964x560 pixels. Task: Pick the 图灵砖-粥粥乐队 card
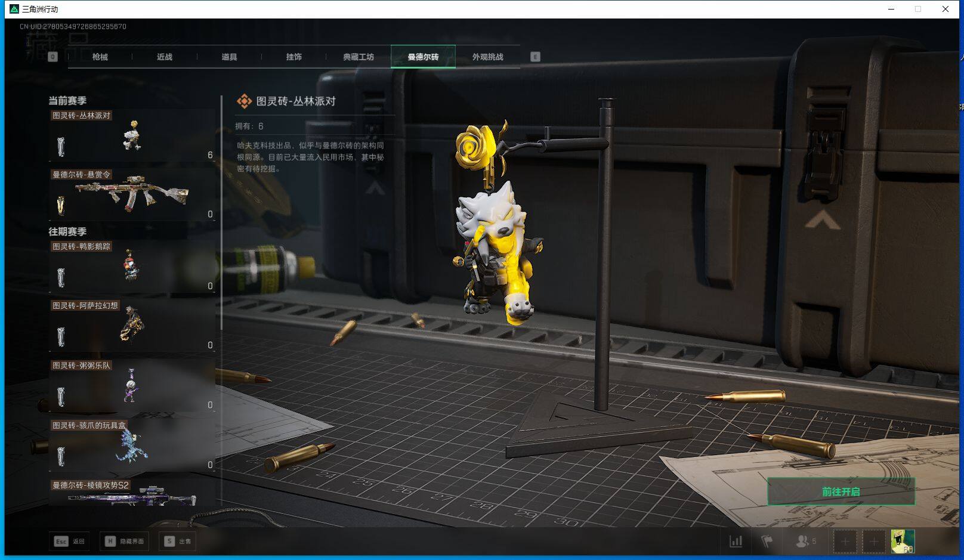tap(132, 385)
